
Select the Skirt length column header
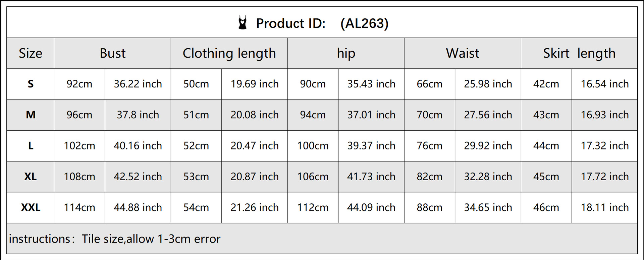pyautogui.click(x=579, y=53)
